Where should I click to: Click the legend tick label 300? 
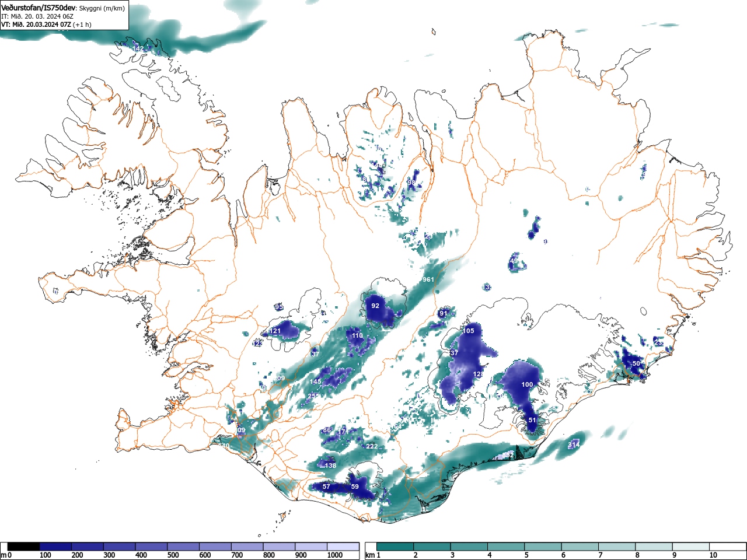point(109,555)
